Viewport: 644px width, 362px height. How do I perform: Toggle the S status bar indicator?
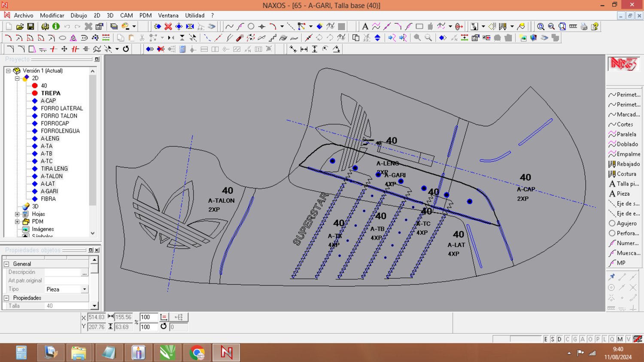click(553, 339)
